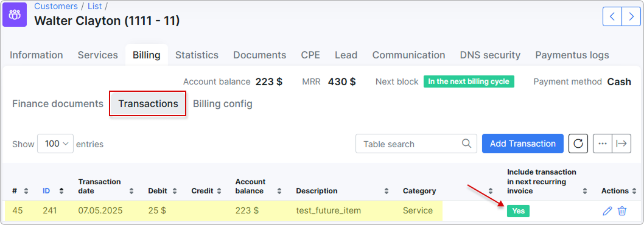Click the green 'In the next billing cycle' badge
Viewport: 644px width, 225px height.
[x=469, y=81]
